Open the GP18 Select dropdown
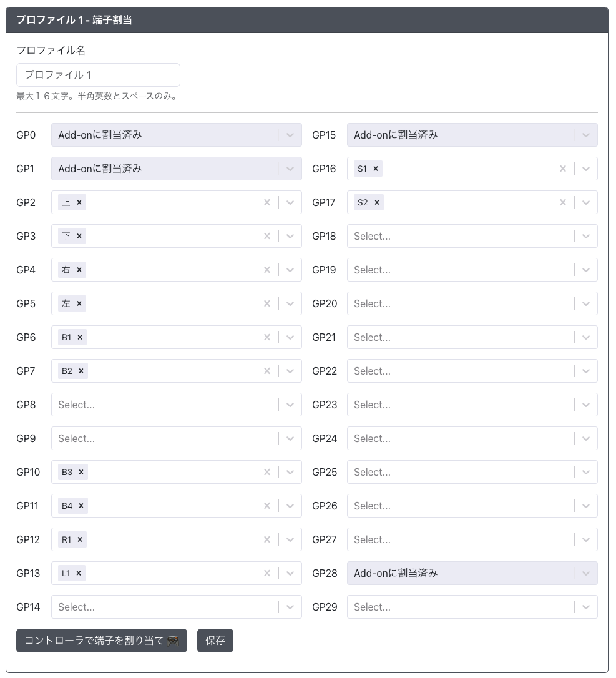This screenshot has height=678, width=616. (460, 236)
